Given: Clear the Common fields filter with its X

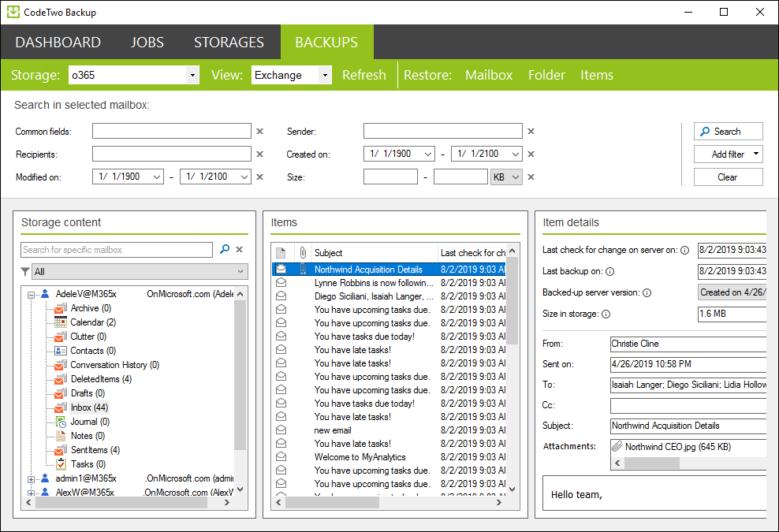Looking at the screenshot, I should 260,131.
